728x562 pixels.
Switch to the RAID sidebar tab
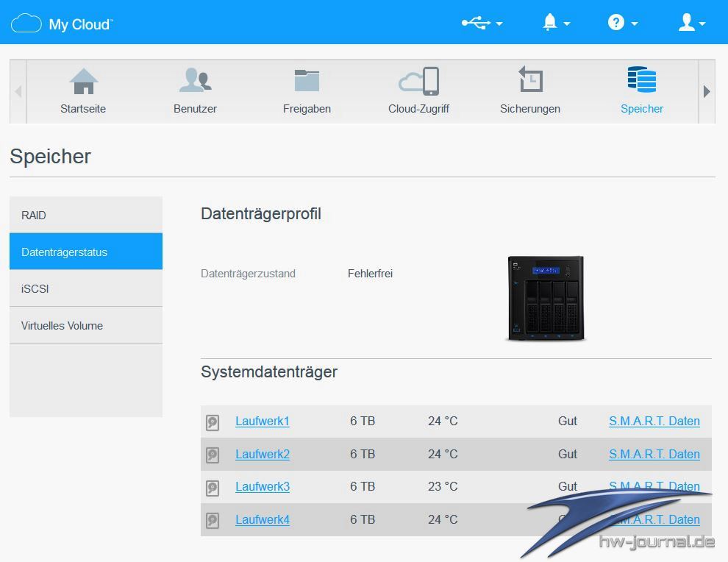pyautogui.click(x=85, y=215)
